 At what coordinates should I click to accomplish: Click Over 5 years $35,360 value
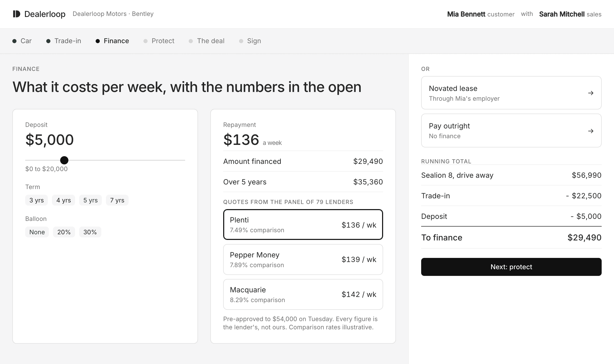tap(368, 182)
